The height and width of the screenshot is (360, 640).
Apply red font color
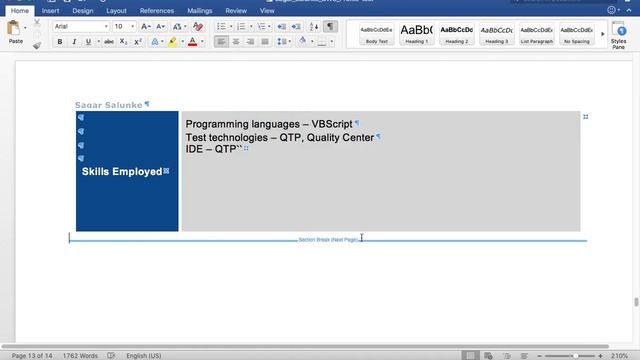pyautogui.click(x=193, y=42)
